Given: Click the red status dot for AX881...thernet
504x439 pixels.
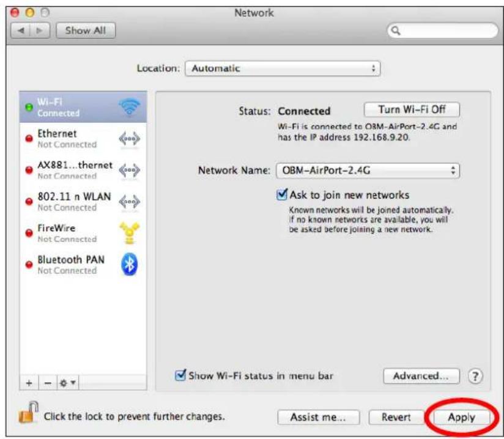Looking at the screenshot, I should pos(29,170).
